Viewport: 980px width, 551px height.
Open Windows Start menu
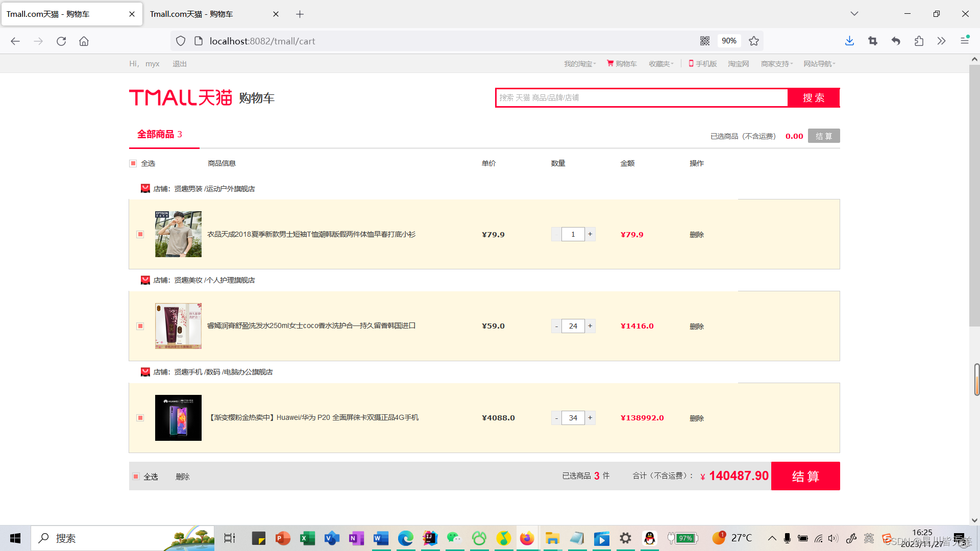(15, 538)
